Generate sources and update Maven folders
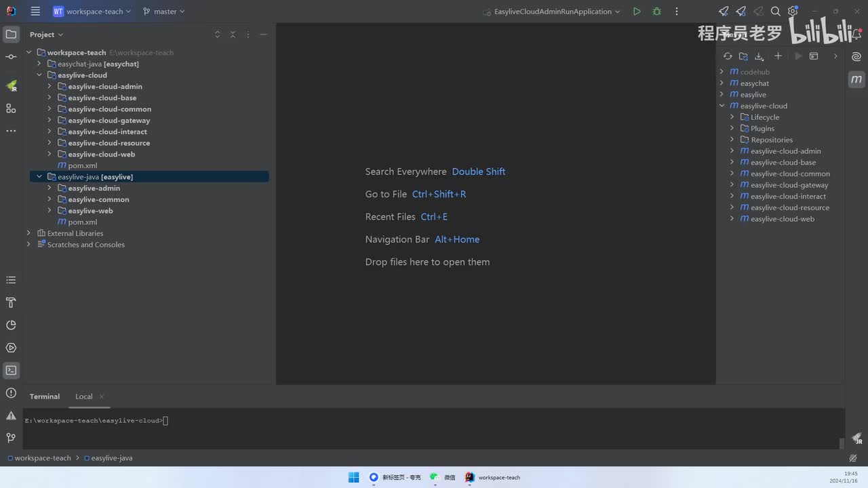 [x=743, y=56]
